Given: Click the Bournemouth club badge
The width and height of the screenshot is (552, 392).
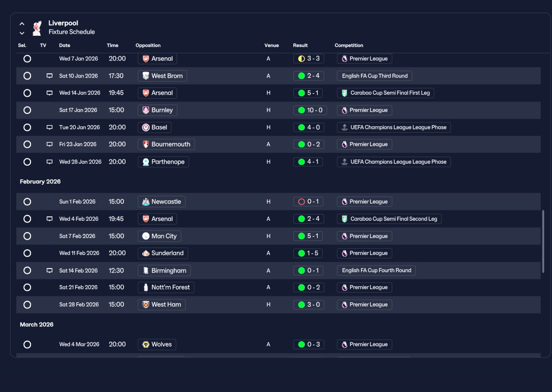Looking at the screenshot, I should point(146,144).
